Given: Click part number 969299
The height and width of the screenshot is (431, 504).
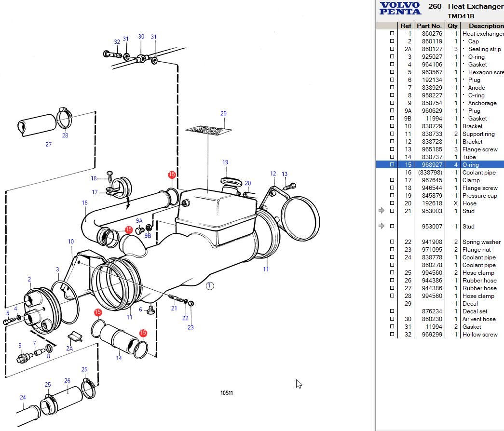Looking at the screenshot, I should [432, 334].
